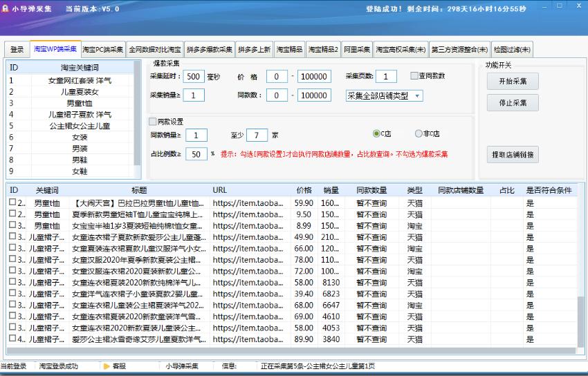Viewport: 588px width, 376px height.
Task: Select keyword 男鞋 in list
Action: click(80, 160)
